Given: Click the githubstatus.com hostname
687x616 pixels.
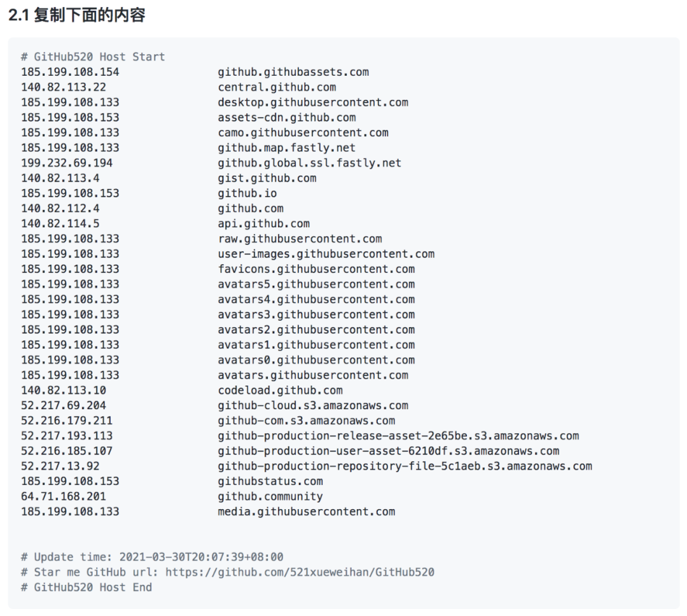Looking at the screenshot, I should (270, 481).
